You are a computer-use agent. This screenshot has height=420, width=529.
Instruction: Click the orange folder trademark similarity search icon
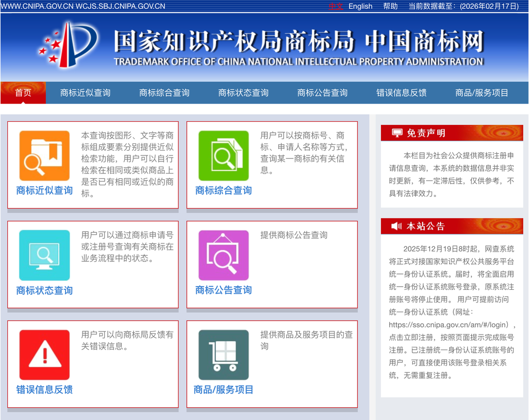44,156
